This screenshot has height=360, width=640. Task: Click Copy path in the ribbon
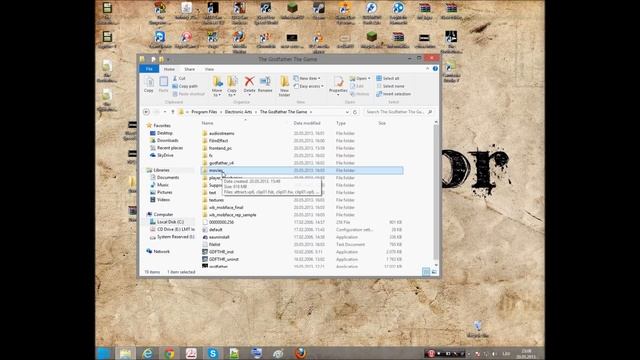(185, 86)
